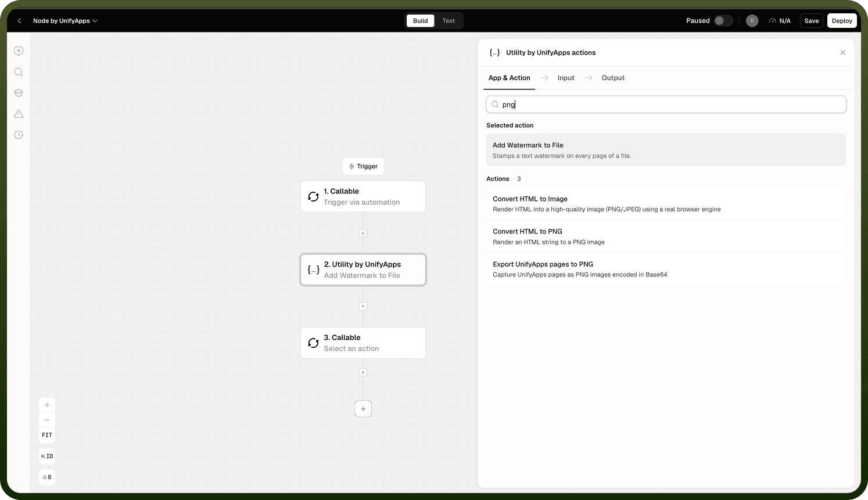Open the App & Action tab
This screenshot has height=500, width=868.
(x=509, y=78)
